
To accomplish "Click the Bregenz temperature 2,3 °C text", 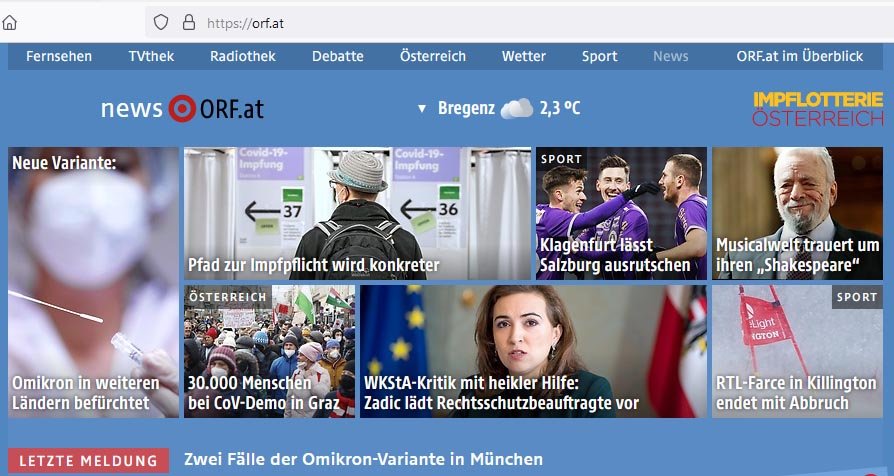I will point(560,108).
